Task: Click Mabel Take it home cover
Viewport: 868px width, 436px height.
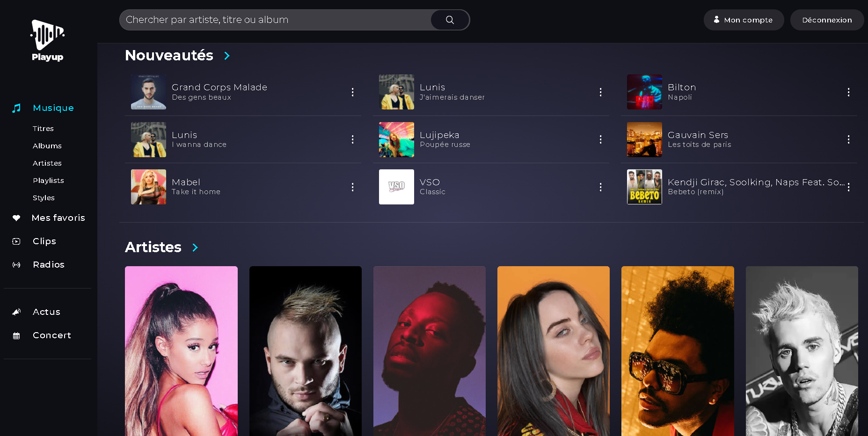Action: (148, 187)
